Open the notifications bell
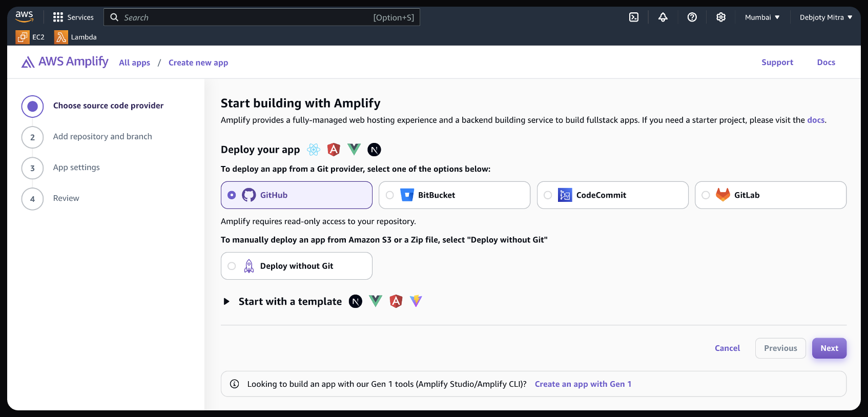 coord(663,17)
